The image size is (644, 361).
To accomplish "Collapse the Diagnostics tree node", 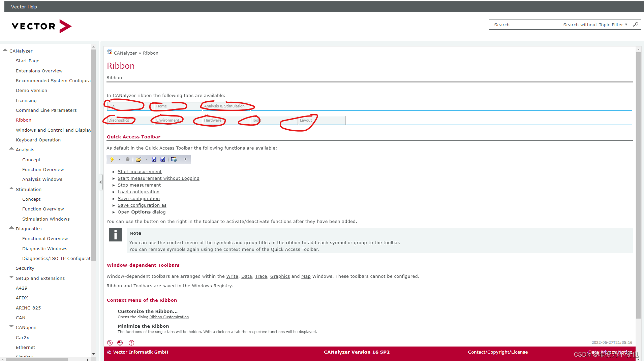I will (11, 228).
